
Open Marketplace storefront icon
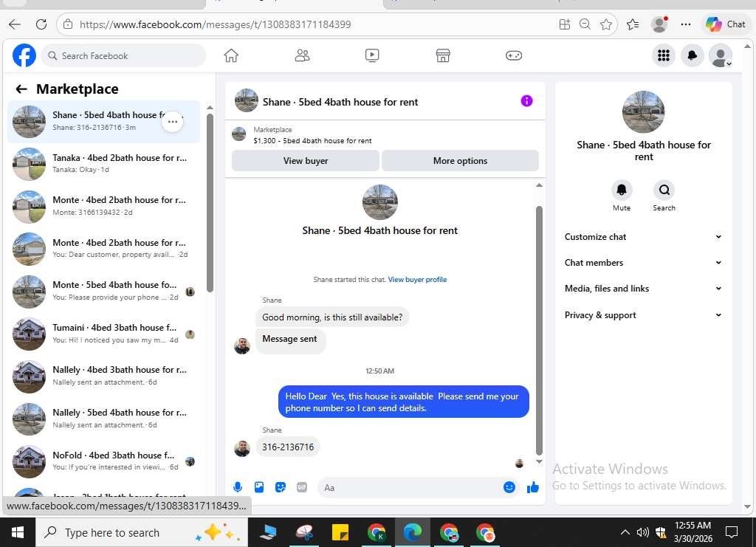[443, 55]
